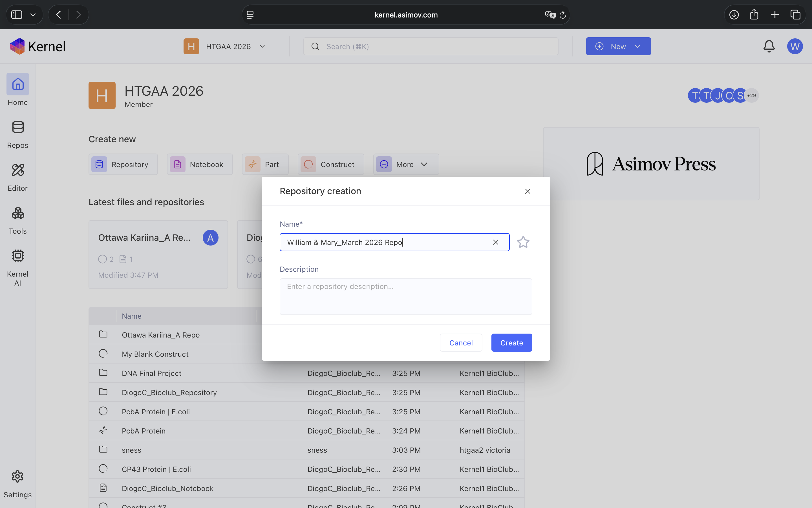Click the +29 members badge
The height and width of the screenshot is (508, 812).
point(752,95)
